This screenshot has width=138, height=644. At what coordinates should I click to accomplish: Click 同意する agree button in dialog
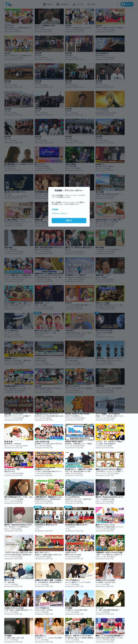[69, 220]
